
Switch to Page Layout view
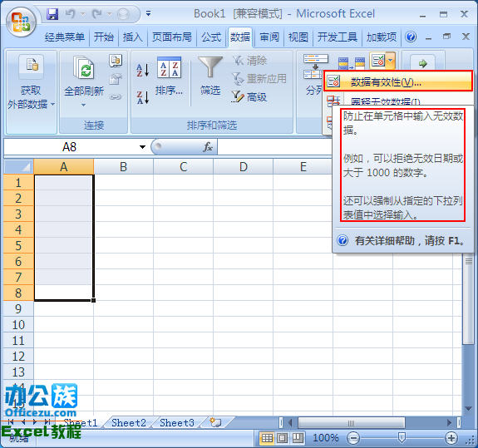[x=283, y=438]
